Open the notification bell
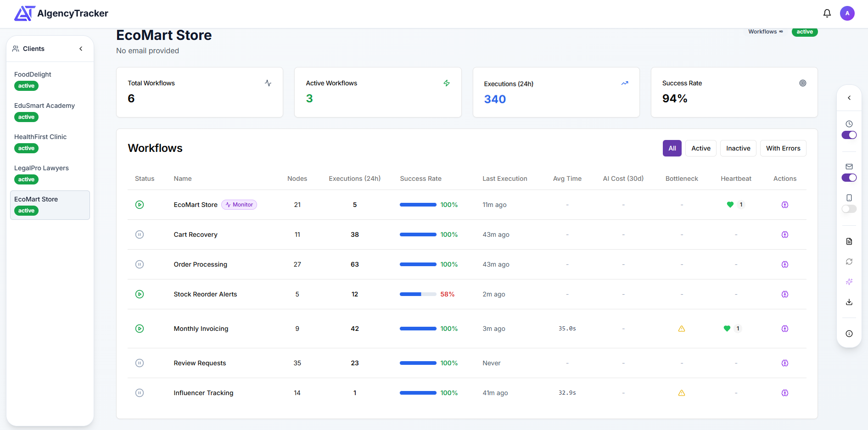The height and width of the screenshot is (430, 868). 827,13
